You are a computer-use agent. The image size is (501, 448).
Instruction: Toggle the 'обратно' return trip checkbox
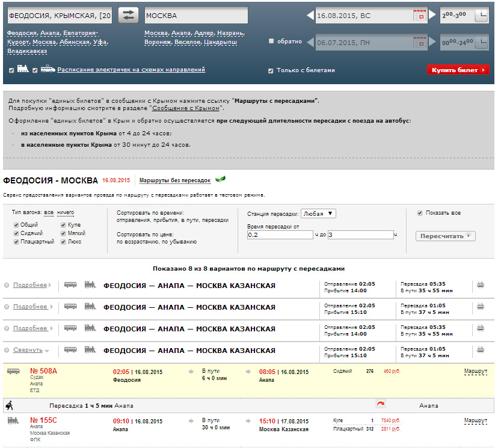click(x=272, y=41)
